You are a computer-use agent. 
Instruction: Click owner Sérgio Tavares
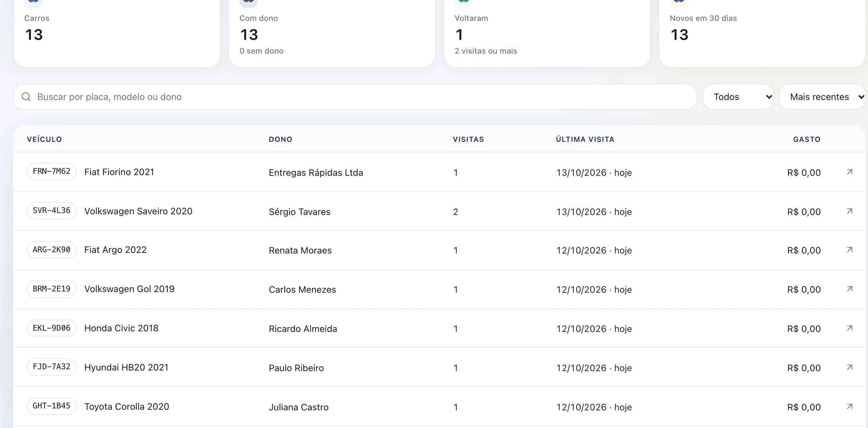pos(300,212)
